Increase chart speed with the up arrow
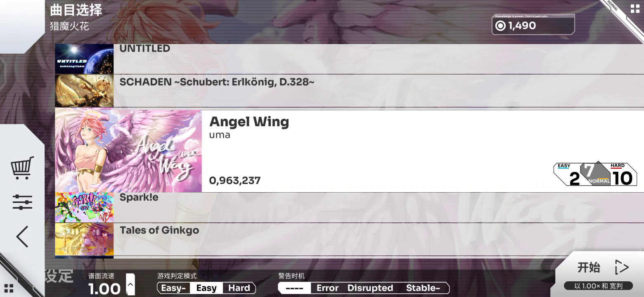Image resolution: width=644 pixels, height=297 pixels. coord(130,284)
